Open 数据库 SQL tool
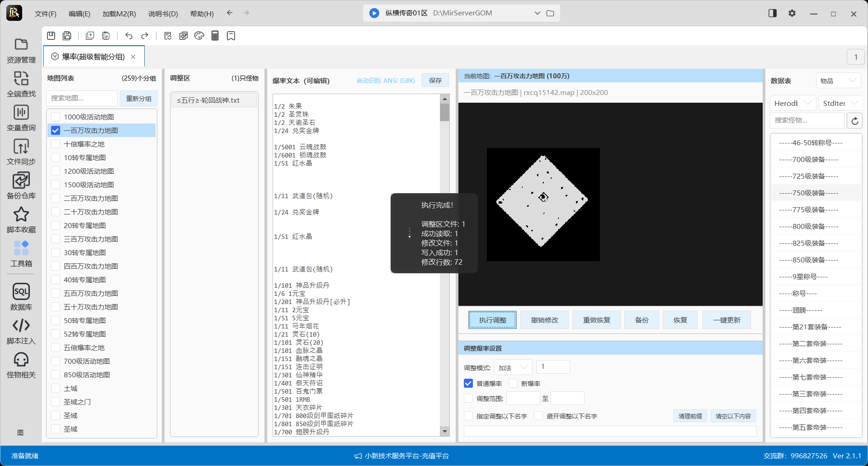The image size is (868, 466). click(x=21, y=298)
